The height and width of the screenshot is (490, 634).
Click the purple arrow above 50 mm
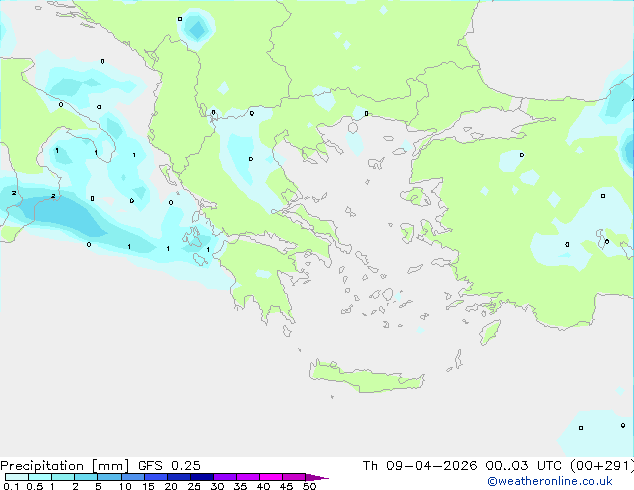[317, 477]
